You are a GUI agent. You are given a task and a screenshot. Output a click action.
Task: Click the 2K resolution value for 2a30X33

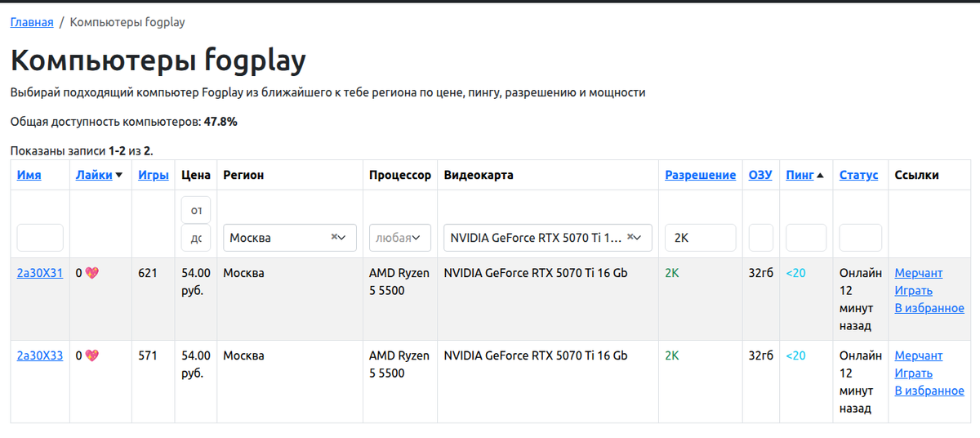point(672,355)
